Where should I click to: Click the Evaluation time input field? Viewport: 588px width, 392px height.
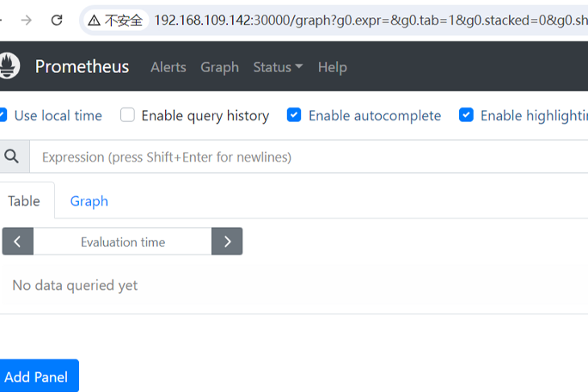coord(122,242)
